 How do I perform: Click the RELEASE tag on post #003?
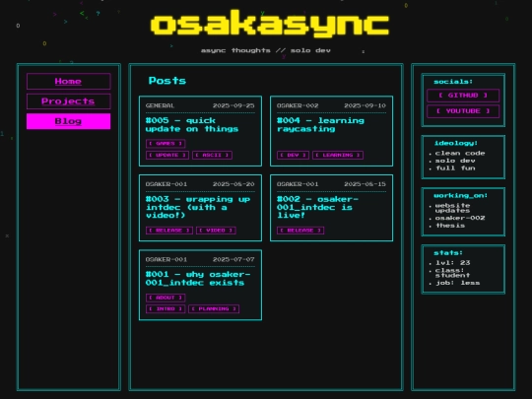(169, 231)
